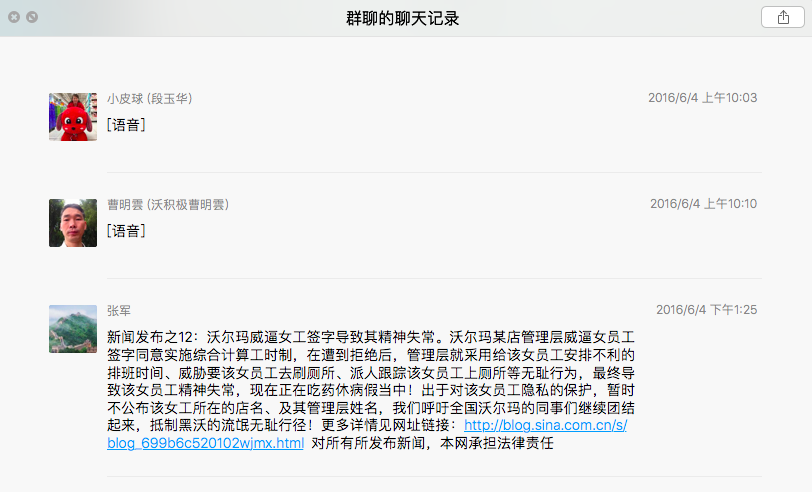Click sender name 小皮球 (段玉华)

[x=150, y=99]
